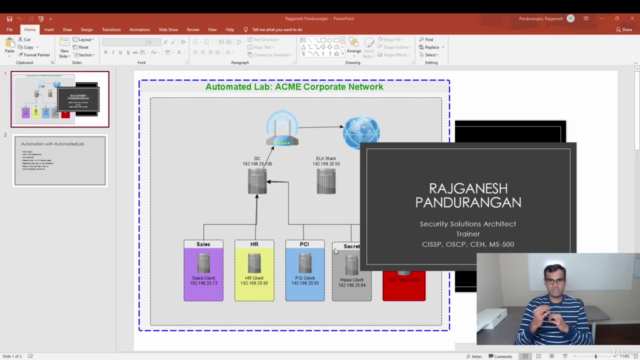
Task: Go to the View tab
Action: (x=212, y=30)
